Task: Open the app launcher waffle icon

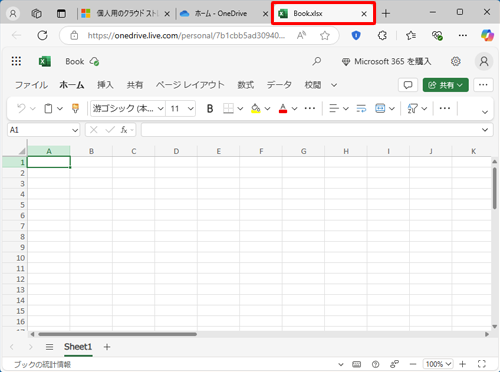Action: [x=16, y=61]
